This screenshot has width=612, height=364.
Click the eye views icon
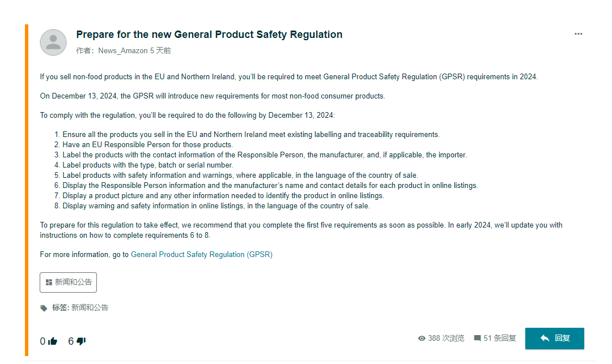coord(422,339)
